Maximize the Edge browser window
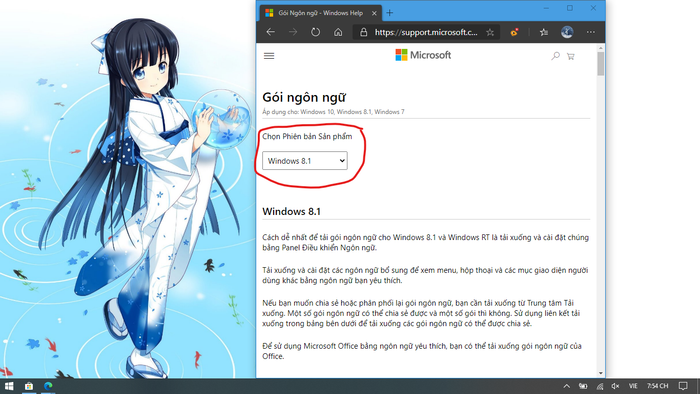 tap(570, 8)
